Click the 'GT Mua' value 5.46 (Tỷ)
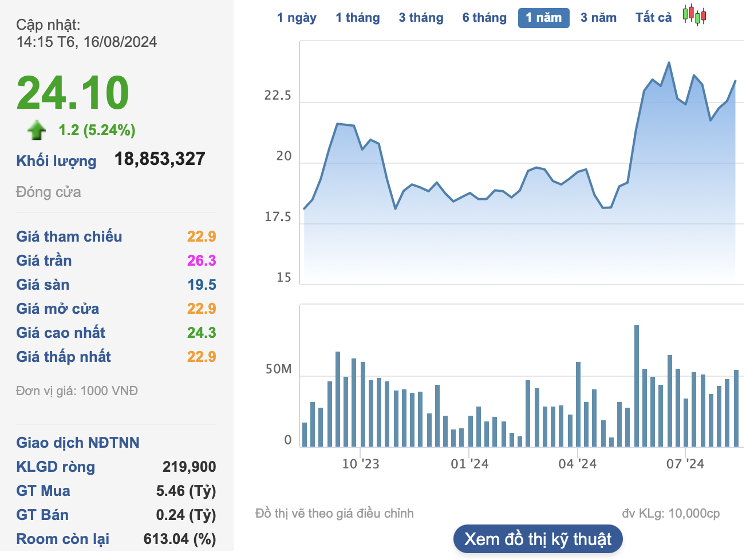This screenshot has height=560, width=750. (x=186, y=491)
